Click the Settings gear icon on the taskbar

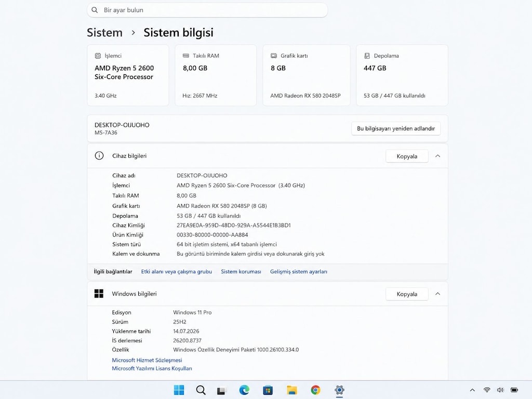(x=339, y=390)
